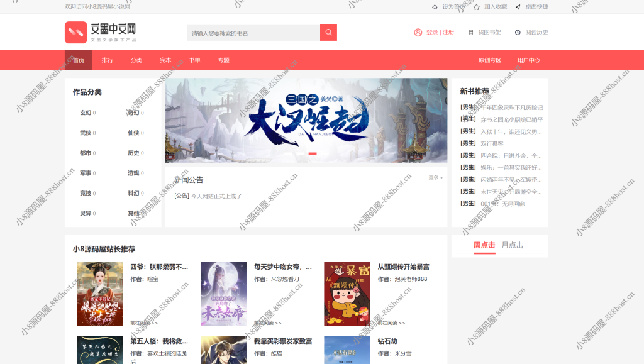Open new book 001号：无尽回廊
Viewport: 644px width, 364px height.
tap(502, 204)
